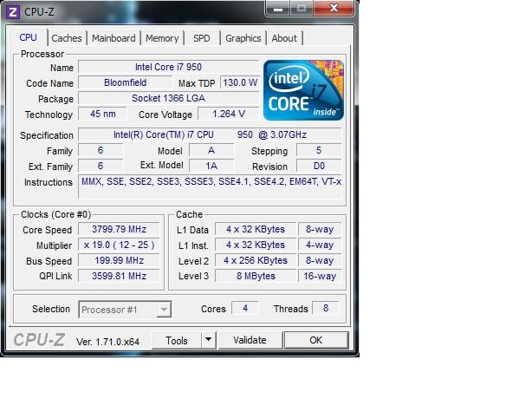Go to the SPD tab
Image resolution: width=532 pixels, height=399 pixels.
coord(202,38)
